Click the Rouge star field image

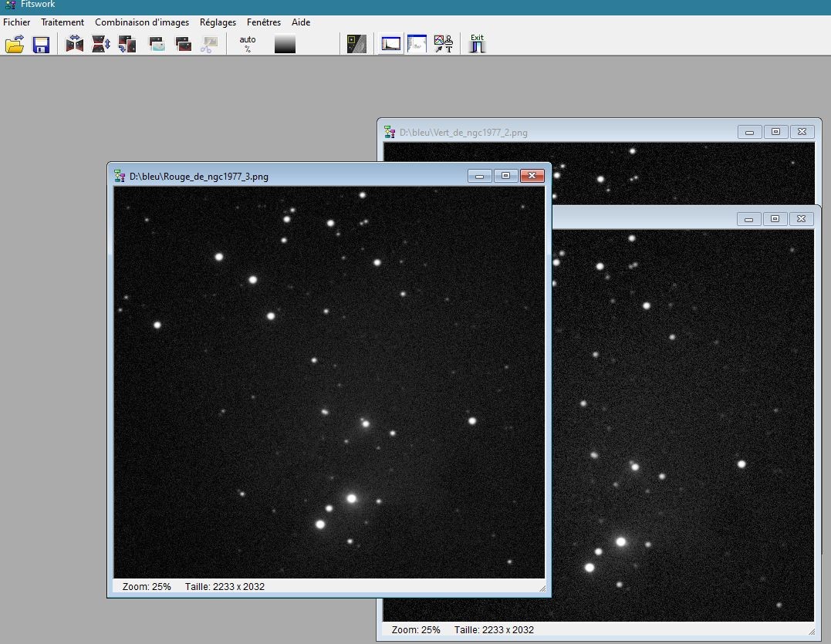point(329,383)
